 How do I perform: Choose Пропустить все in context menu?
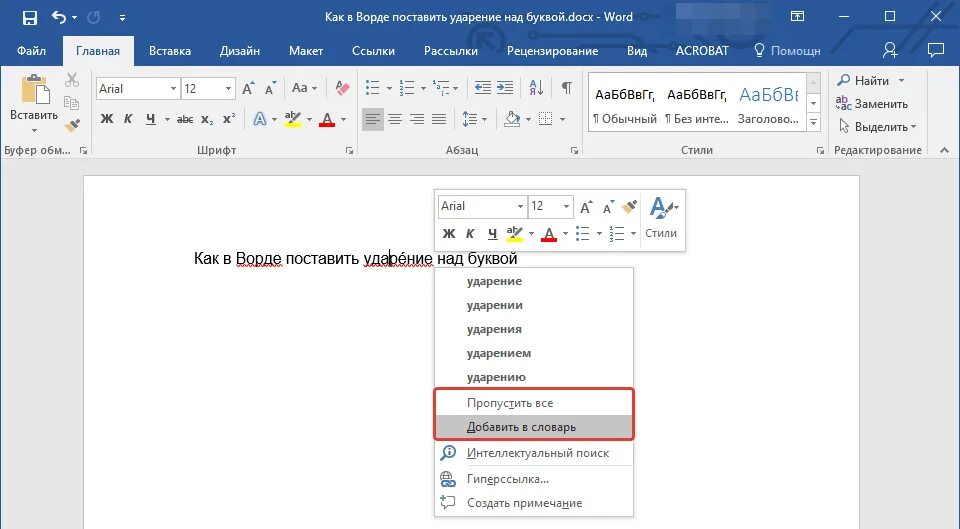click(x=534, y=403)
